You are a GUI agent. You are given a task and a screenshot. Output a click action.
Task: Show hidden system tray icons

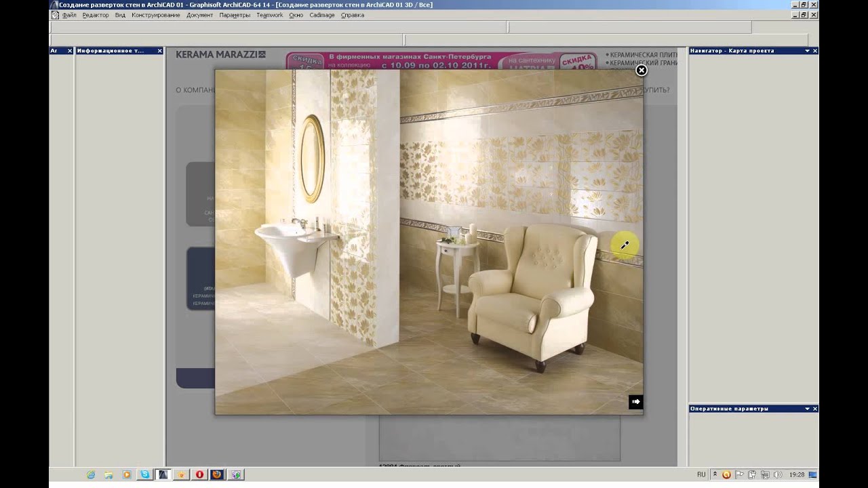point(716,474)
